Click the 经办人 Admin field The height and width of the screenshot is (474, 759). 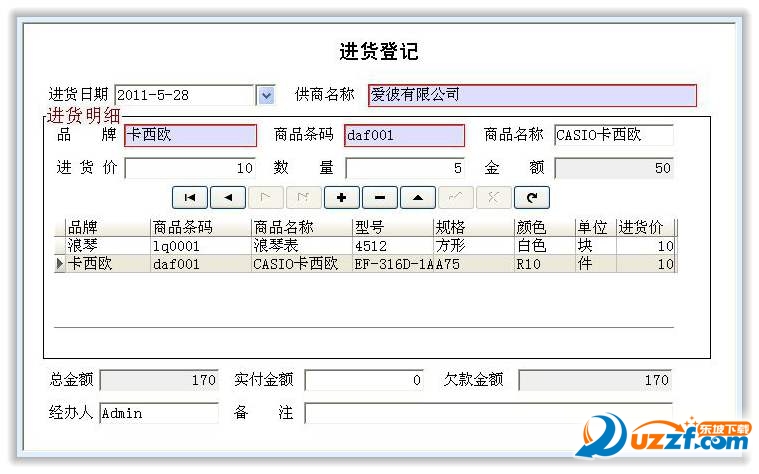(x=159, y=413)
